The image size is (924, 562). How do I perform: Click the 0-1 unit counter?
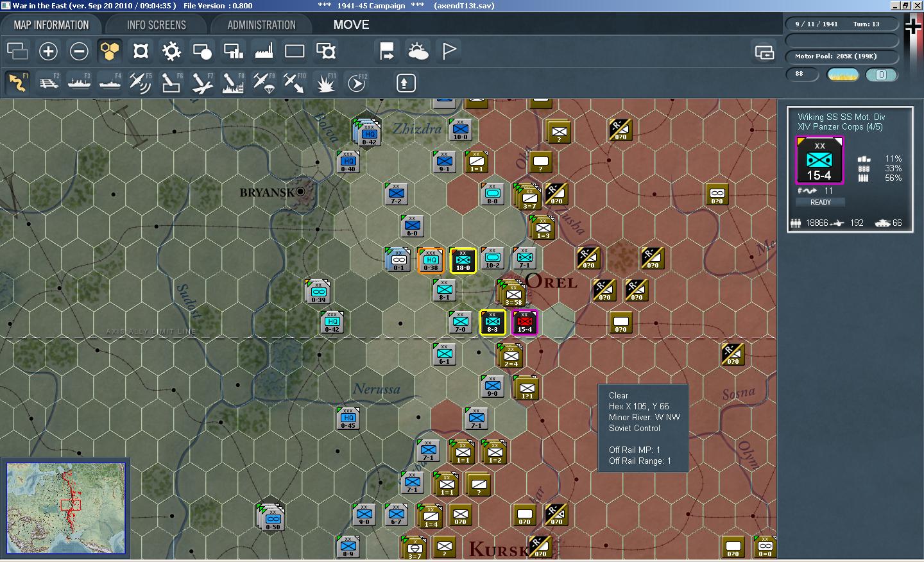pyautogui.click(x=397, y=259)
